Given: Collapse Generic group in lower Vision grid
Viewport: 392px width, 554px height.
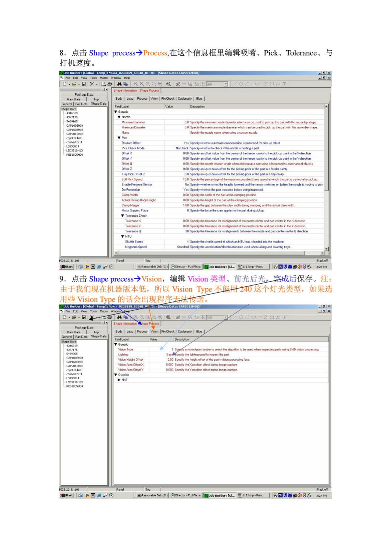Looking at the screenshot, I should pyautogui.click(x=116, y=344).
